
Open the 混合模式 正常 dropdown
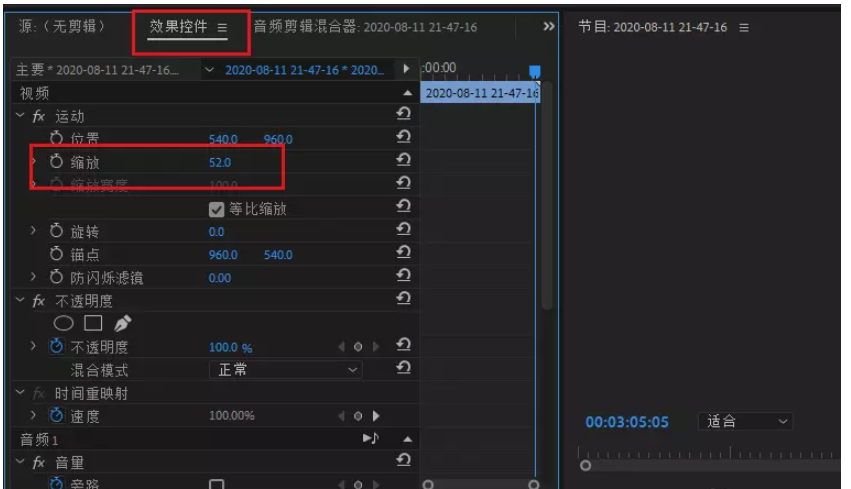[x=286, y=370]
